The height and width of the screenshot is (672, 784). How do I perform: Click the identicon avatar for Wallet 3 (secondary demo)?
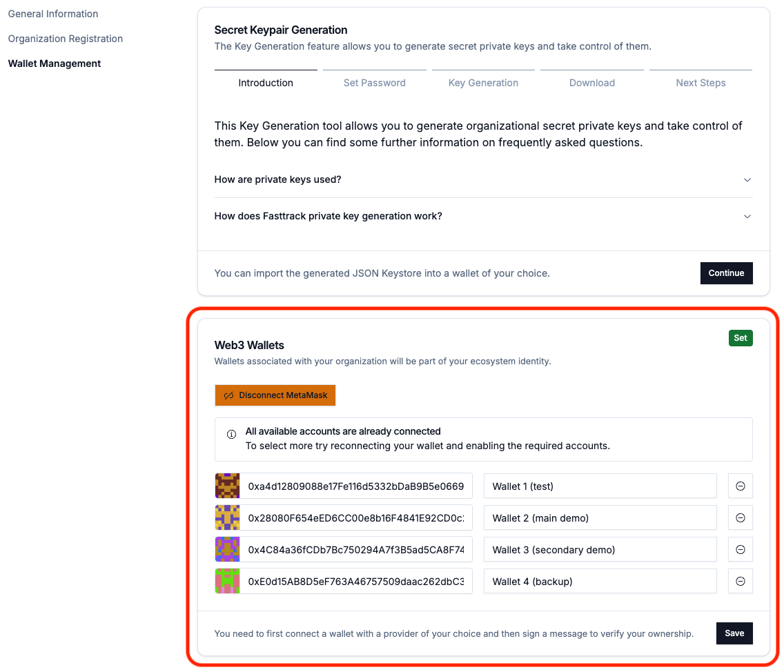tap(227, 549)
